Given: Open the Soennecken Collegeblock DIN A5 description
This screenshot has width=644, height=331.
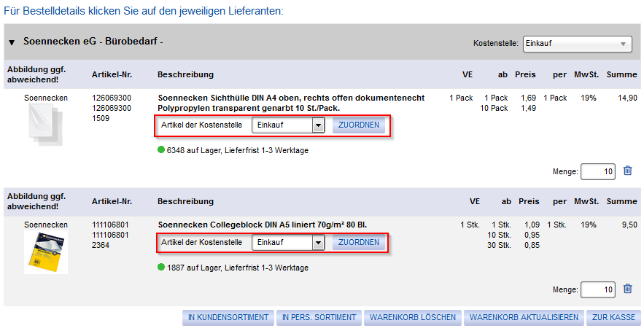Looking at the screenshot, I should [263, 225].
